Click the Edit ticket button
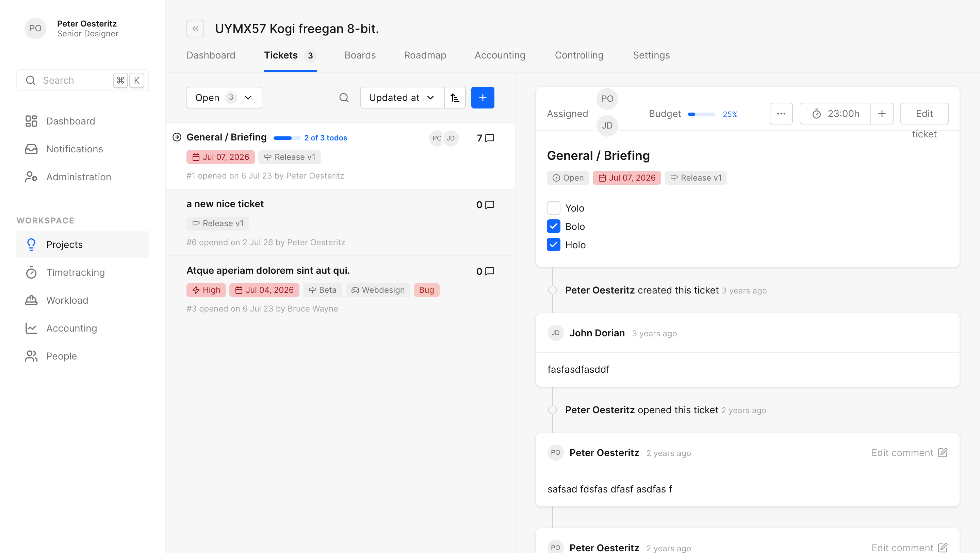 click(x=925, y=114)
